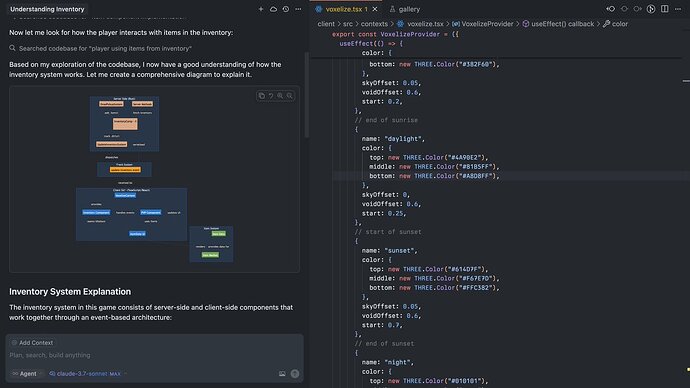Start a new chat with the plus icon
The image size is (690, 388).
(261, 9)
